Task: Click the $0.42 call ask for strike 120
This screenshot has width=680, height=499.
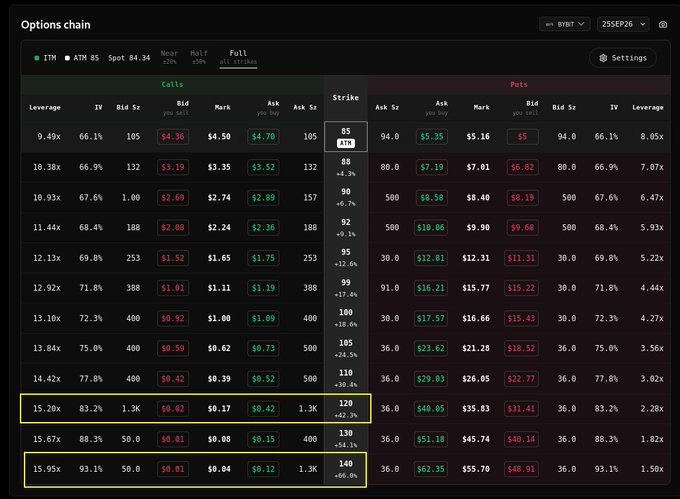Action: [263, 409]
